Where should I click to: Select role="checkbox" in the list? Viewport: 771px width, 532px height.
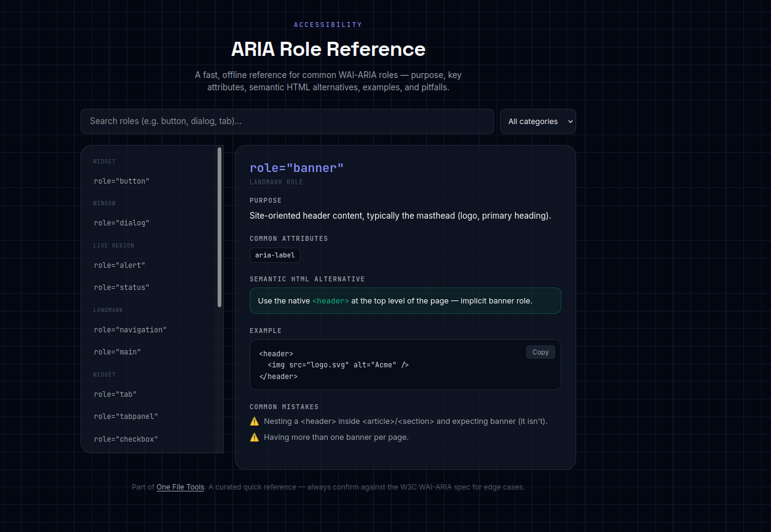click(152, 439)
